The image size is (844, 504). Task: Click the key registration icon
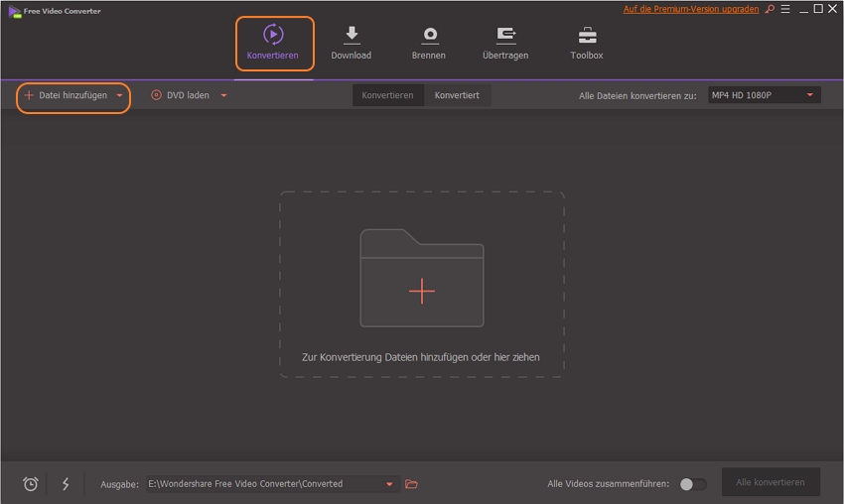[x=770, y=9]
